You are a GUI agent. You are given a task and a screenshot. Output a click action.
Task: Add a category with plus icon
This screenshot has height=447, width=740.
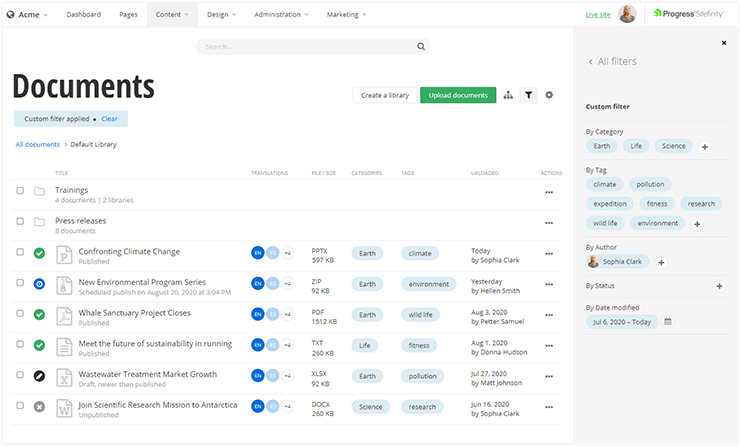coord(705,146)
